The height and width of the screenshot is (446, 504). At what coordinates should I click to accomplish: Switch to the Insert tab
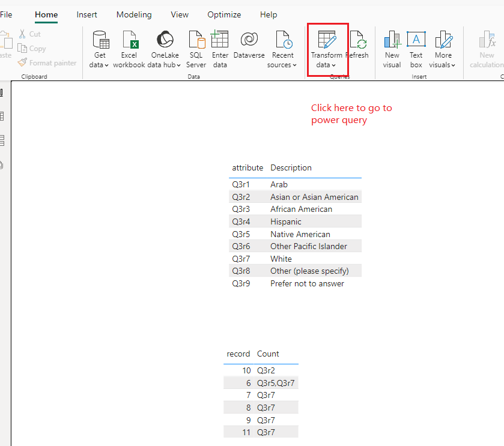point(87,15)
